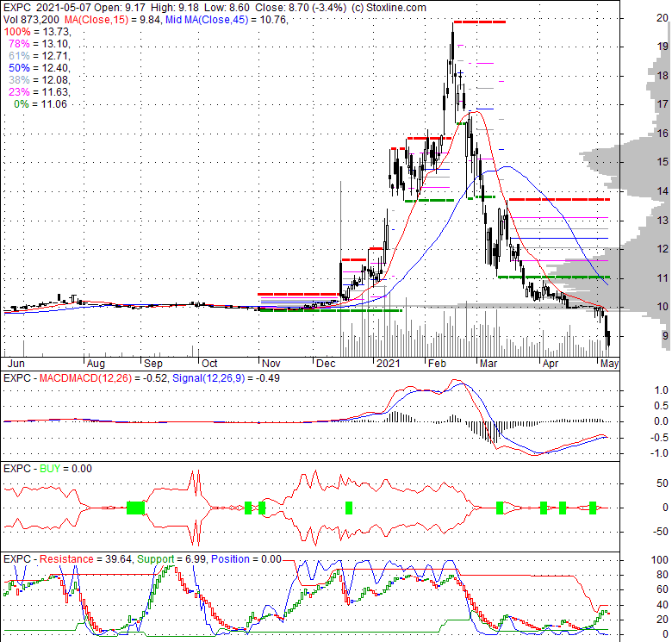Click the '100% = 13.73' Fibonacci level
The image size is (672, 642).
(37, 32)
